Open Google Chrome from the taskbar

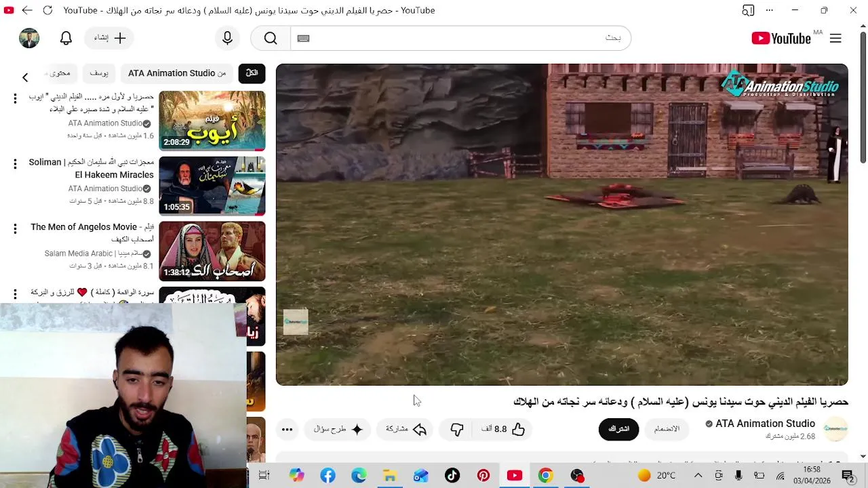pyautogui.click(x=546, y=476)
